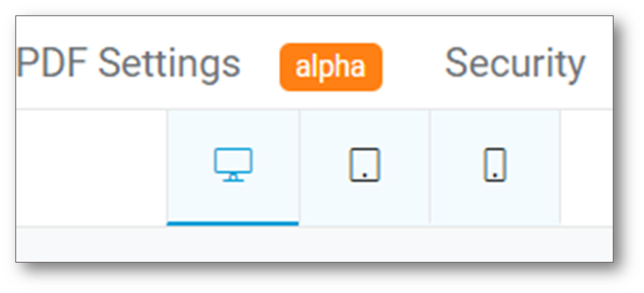Click the Security text
Viewport: 644px width, 293px height.
tap(515, 63)
